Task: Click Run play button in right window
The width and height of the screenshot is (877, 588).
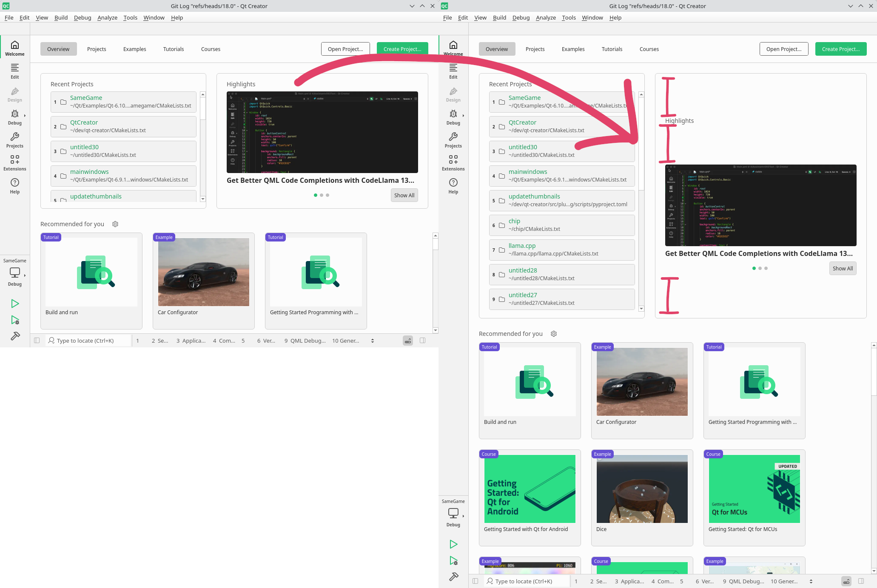Action: coord(453,544)
